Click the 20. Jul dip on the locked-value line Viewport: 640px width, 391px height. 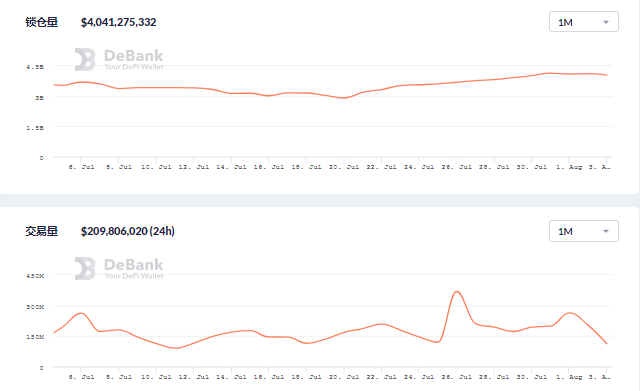(x=344, y=98)
